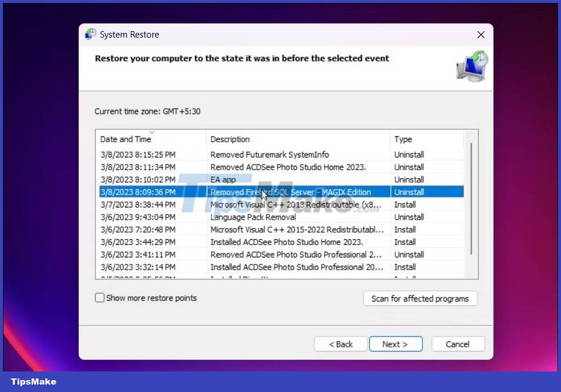Click the "< Back" button
The image size is (561, 392).
pyautogui.click(x=340, y=344)
